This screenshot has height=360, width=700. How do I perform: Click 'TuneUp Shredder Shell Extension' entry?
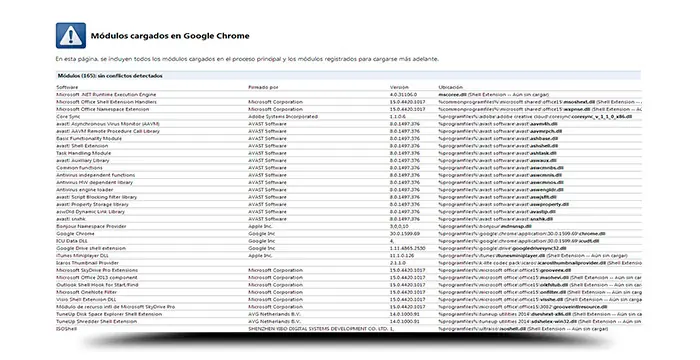(96, 322)
